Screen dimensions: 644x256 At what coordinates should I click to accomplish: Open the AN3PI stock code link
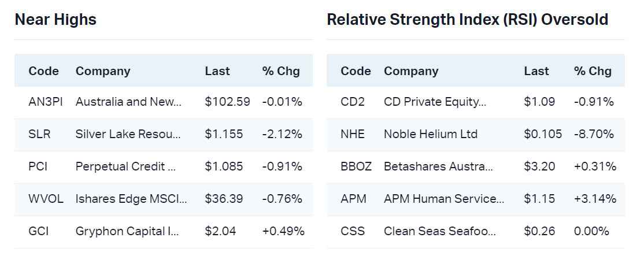(45, 102)
